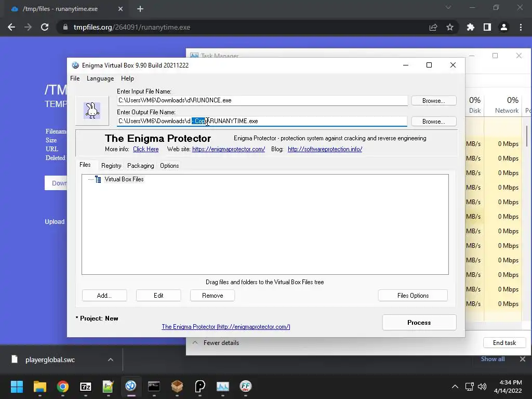Open the enigmaprotector.com web site link
The width and height of the screenshot is (532, 399).
[x=229, y=149]
